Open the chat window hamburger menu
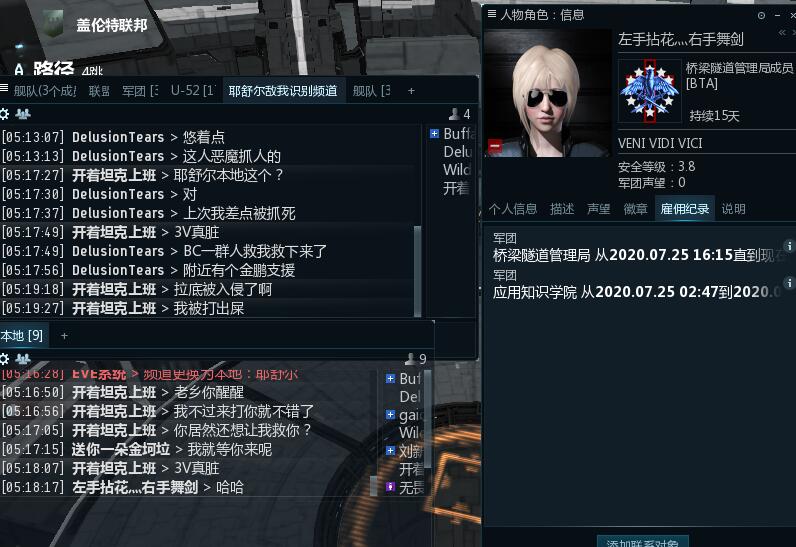This screenshot has width=796, height=547. (4, 88)
